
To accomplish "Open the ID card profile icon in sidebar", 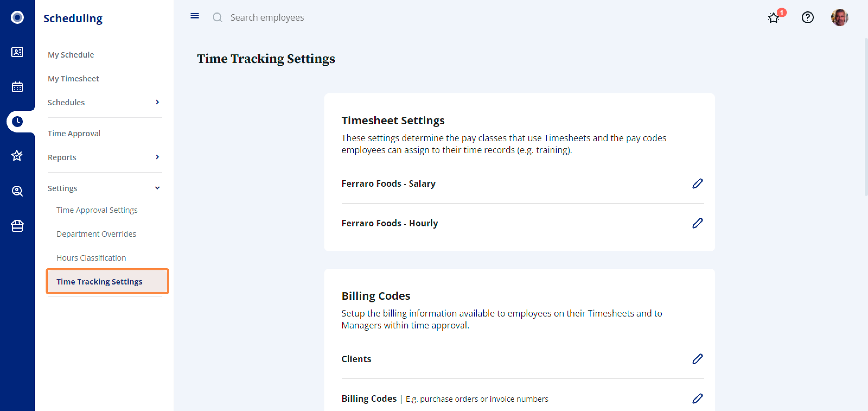I will 17,52.
